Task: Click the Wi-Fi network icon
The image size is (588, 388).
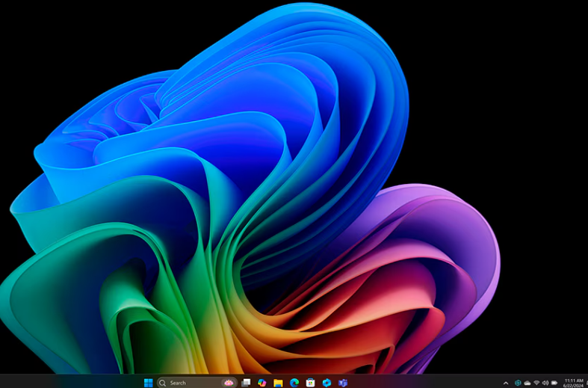Action: tap(536, 383)
